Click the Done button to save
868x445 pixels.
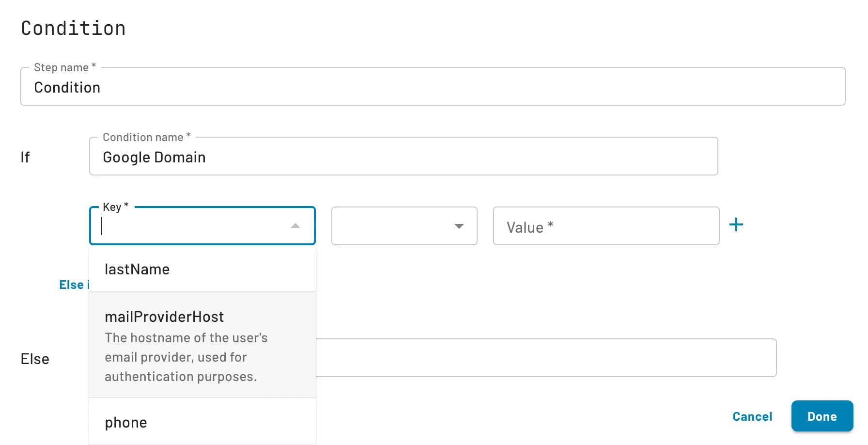pos(821,416)
